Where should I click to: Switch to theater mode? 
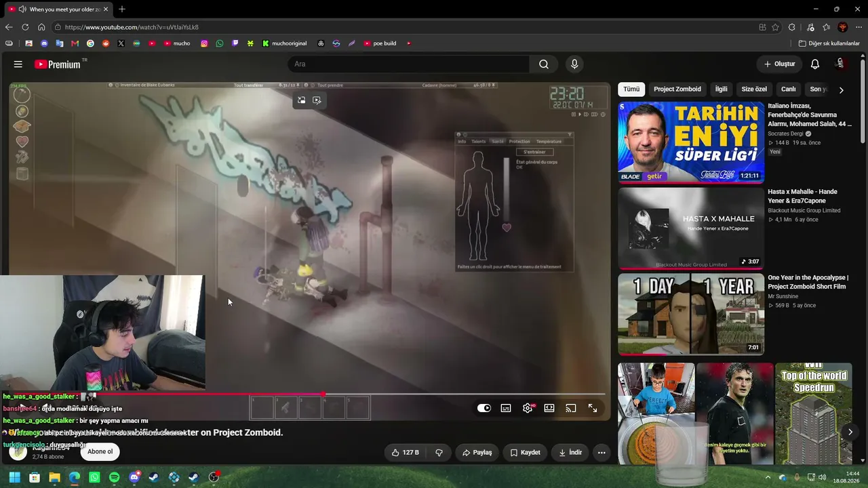[x=549, y=408]
